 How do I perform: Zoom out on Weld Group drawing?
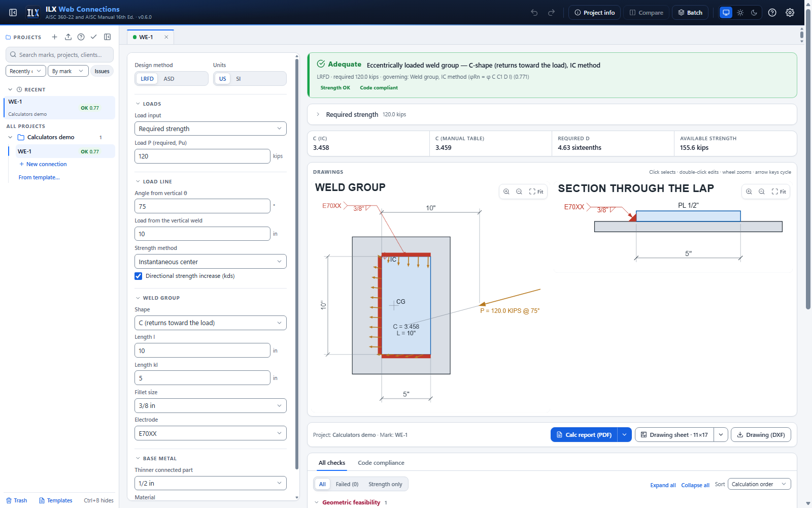[519, 192]
